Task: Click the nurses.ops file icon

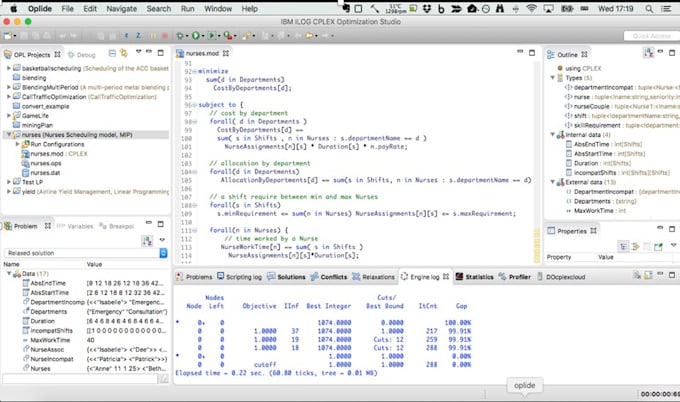Action: [26, 163]
